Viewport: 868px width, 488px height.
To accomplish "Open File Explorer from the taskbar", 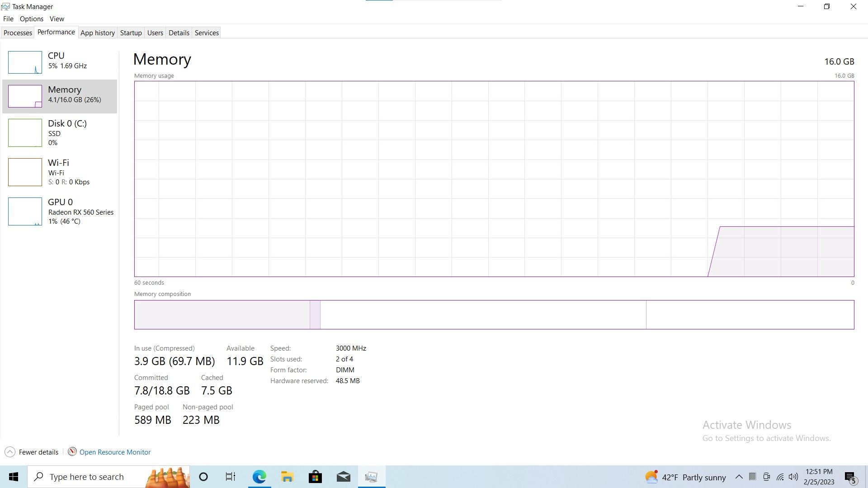I will click(287, 477).
